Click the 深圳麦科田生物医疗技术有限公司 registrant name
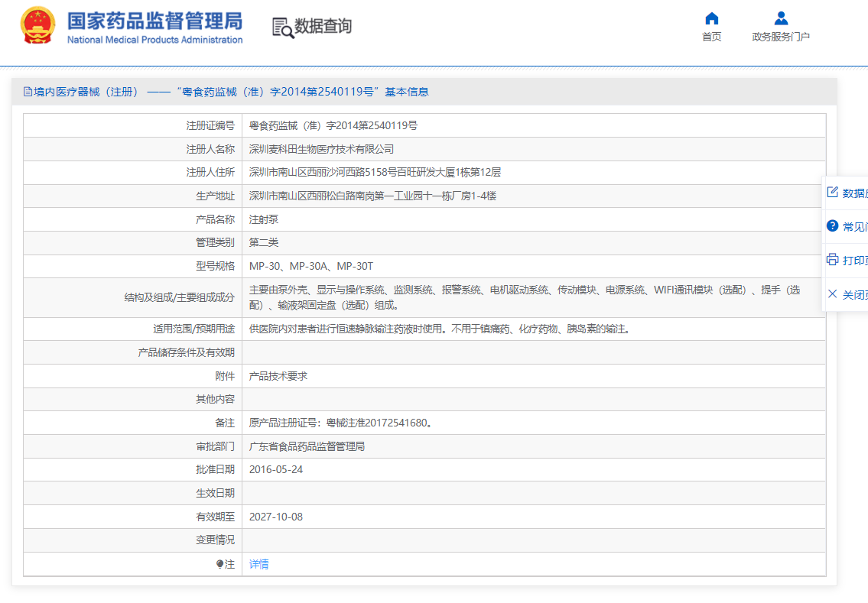 322,149
